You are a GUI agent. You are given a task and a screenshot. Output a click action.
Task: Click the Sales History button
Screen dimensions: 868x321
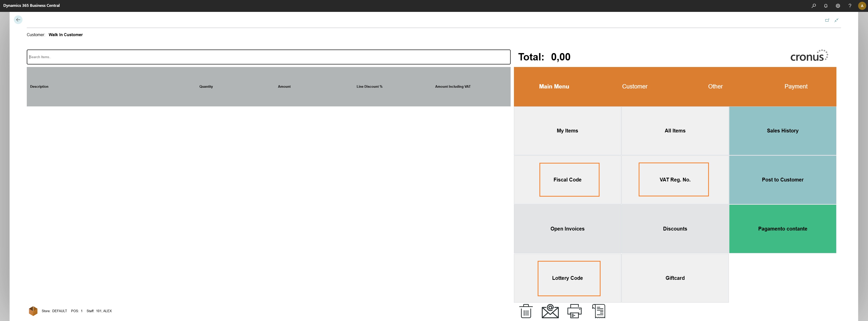point(782,131)
